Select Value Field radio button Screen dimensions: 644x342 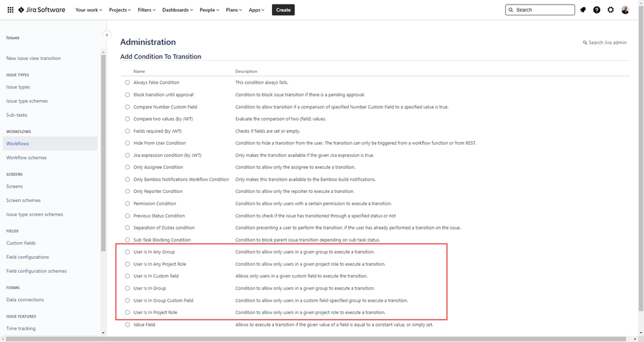coord(128,325)
